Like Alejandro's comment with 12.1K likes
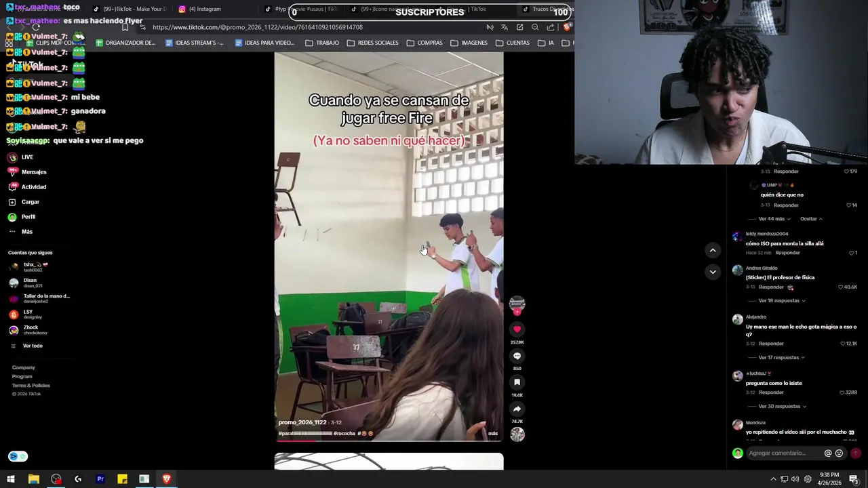 [x=843, y=344]
